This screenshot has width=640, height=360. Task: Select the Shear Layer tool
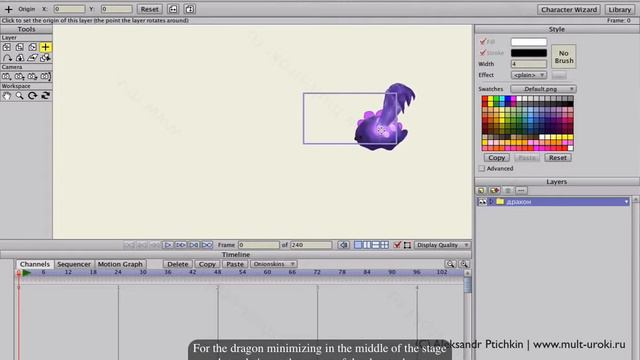(32, 58)
